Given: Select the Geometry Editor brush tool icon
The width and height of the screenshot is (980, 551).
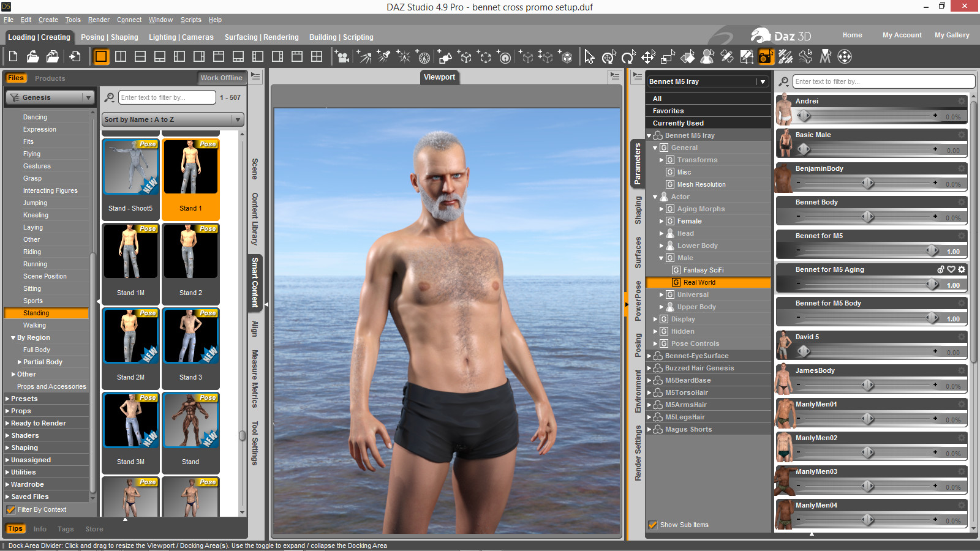Looking at the screenshot, I should [786, 57].
